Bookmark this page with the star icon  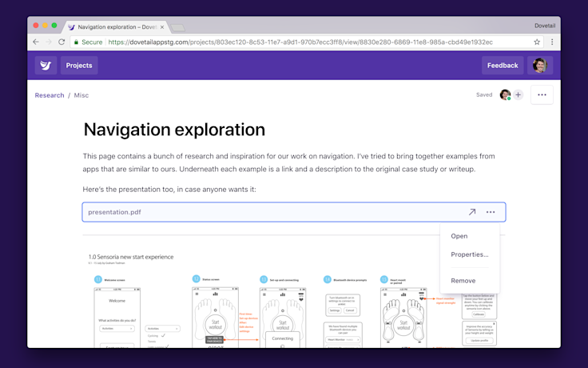537,42
